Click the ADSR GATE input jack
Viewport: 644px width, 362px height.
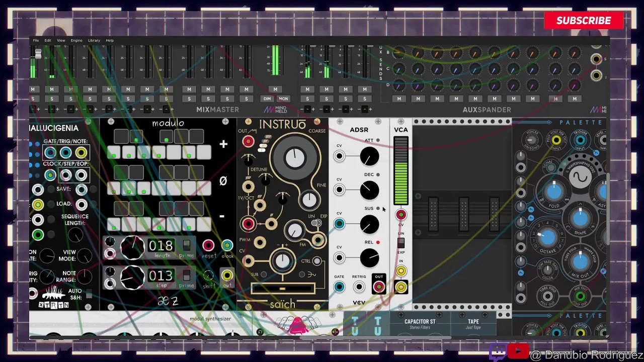point(339,287)
